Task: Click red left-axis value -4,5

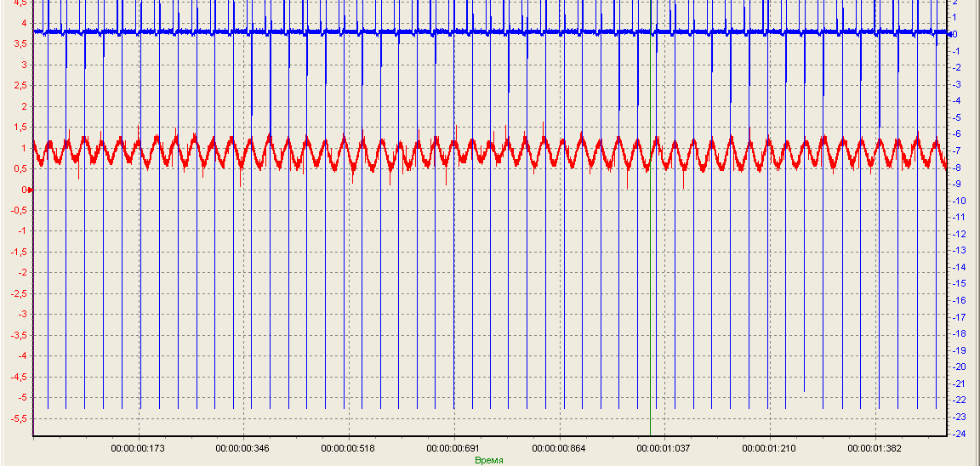Action: tap(17, 377)
